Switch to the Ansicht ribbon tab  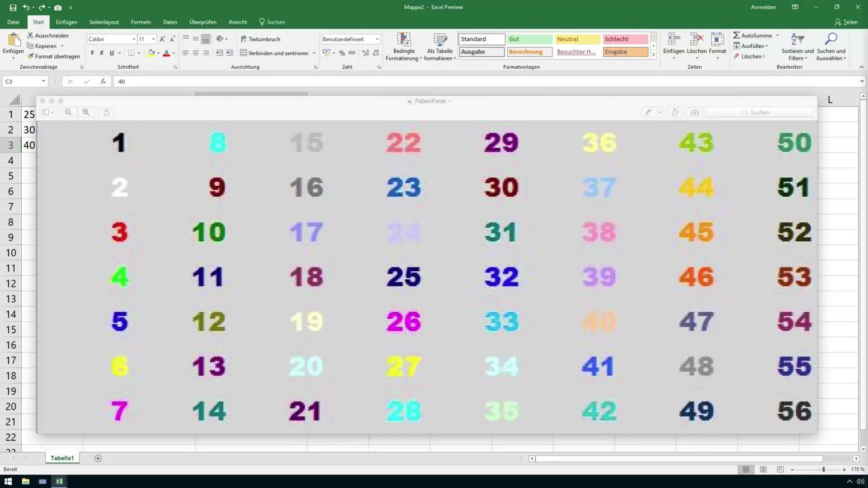[x=238, y=22]
